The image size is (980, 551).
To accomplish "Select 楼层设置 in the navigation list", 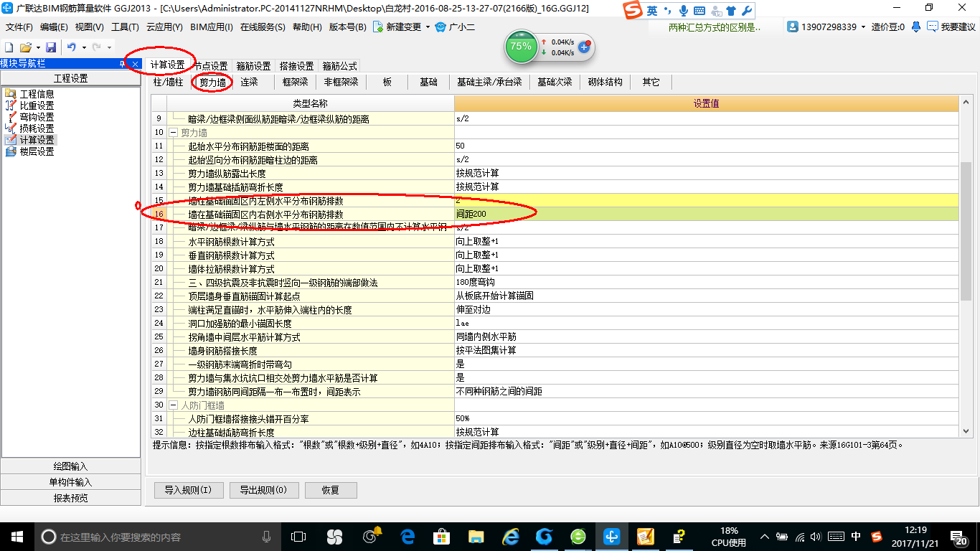I will (37, 151).
